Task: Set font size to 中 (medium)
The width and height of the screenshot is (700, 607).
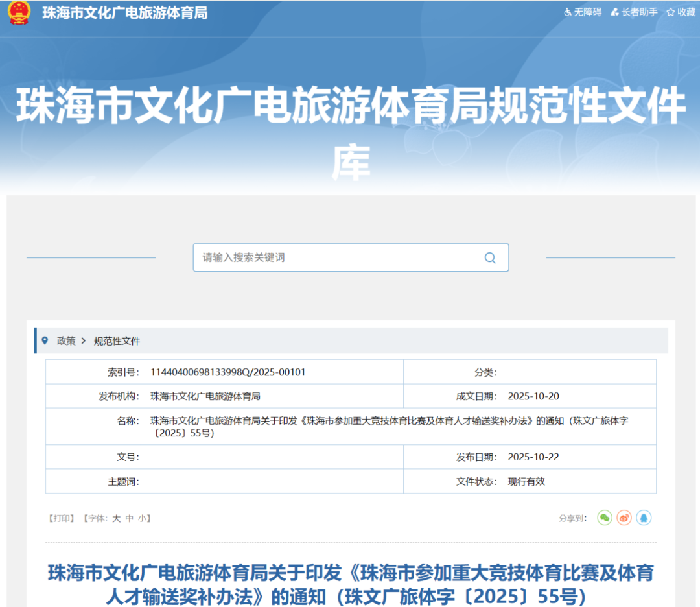Action: coord(130,518)
